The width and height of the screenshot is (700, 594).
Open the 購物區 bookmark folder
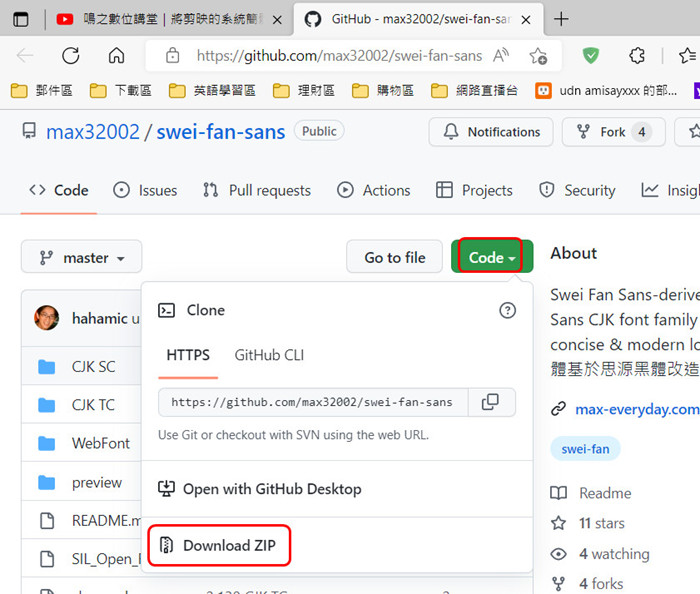click(x=383, y=91)
